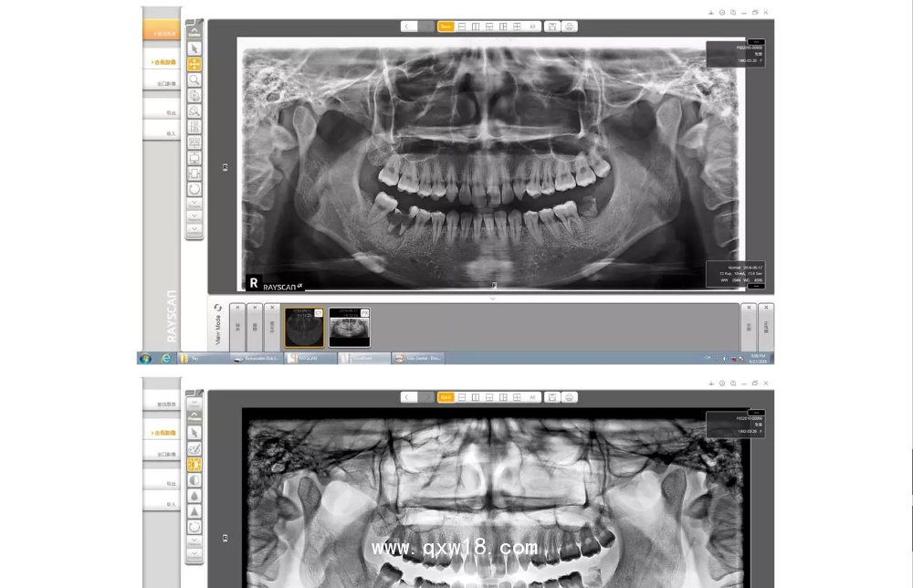
Task: Select the magnifier zoom tool
Action: click(x=194, y=80)
